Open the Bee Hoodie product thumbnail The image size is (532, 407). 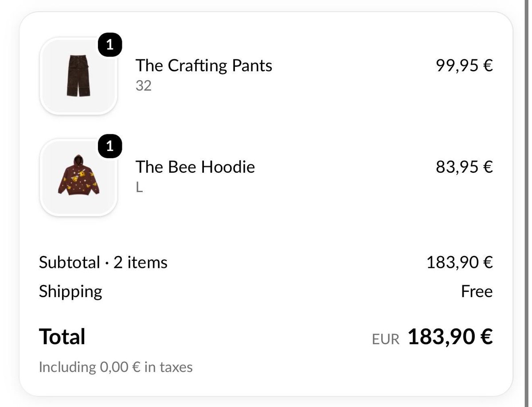(78, 177)
